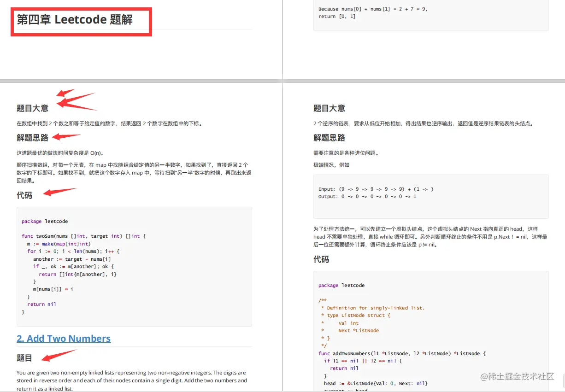
Task: Select the sentence '需要注意的是各种进位问题。'
Action: click(346, 153)
